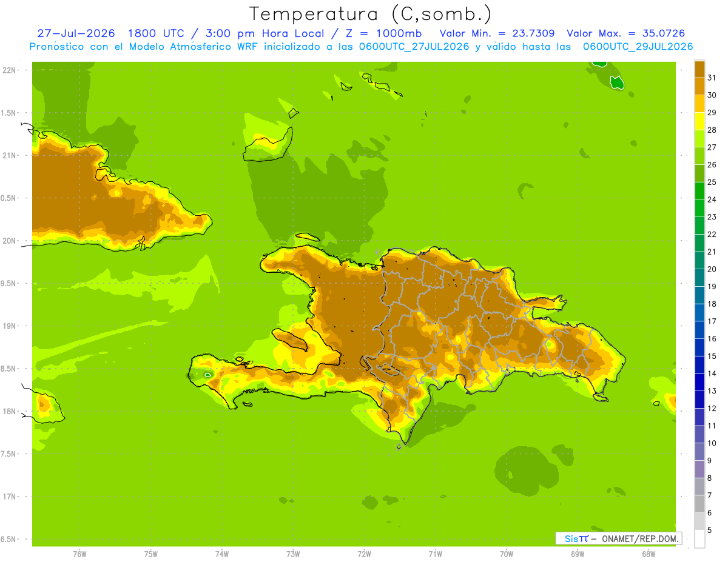Click the colorbar tick label '15'
Screen dimensions: 728x562
pyautogui.click(x=712, y=356)
